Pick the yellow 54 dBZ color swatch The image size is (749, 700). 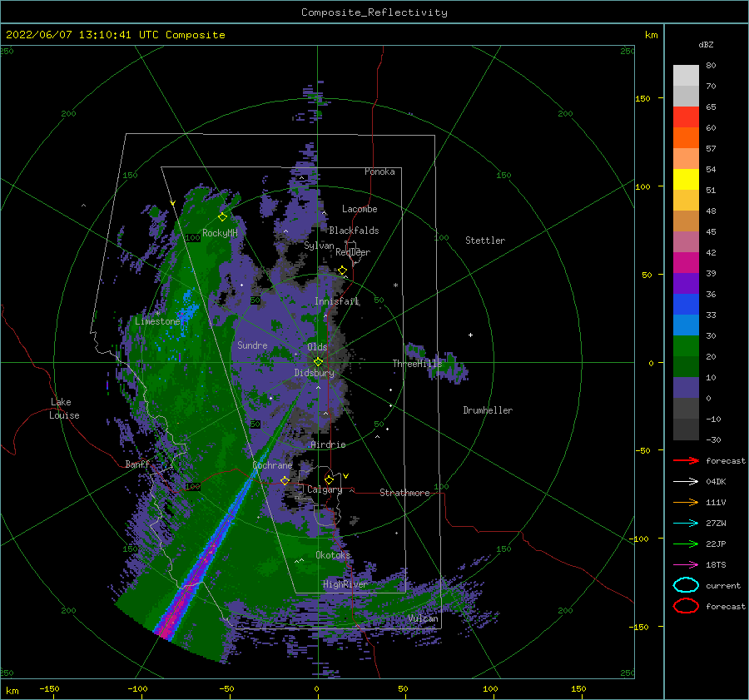point(686,179)
